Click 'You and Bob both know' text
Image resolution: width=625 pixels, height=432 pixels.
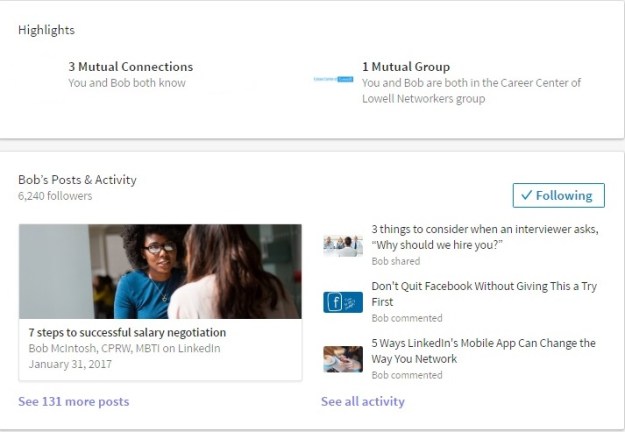(127, 83)
